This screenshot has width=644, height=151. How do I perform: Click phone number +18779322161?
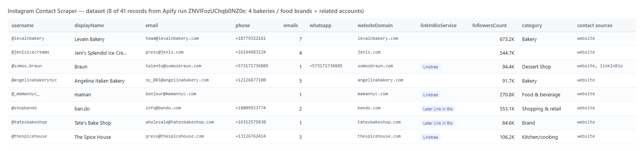[x=251, y=39]
